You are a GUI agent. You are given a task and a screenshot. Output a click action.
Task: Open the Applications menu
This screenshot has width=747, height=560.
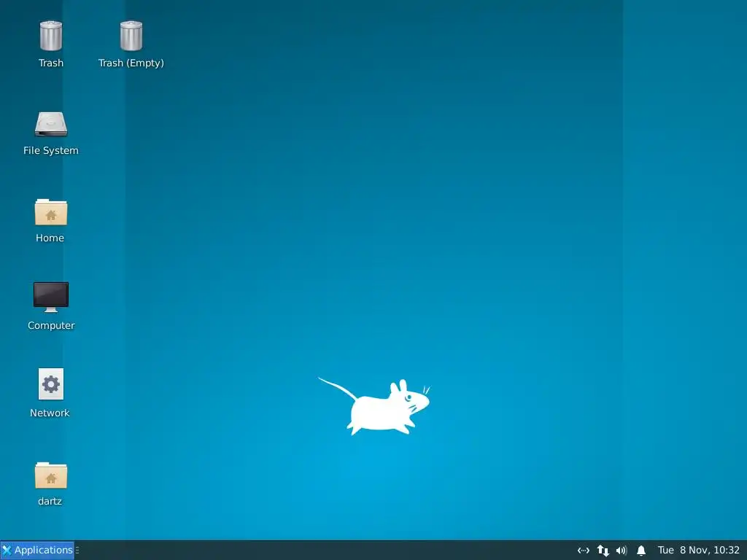38,550
